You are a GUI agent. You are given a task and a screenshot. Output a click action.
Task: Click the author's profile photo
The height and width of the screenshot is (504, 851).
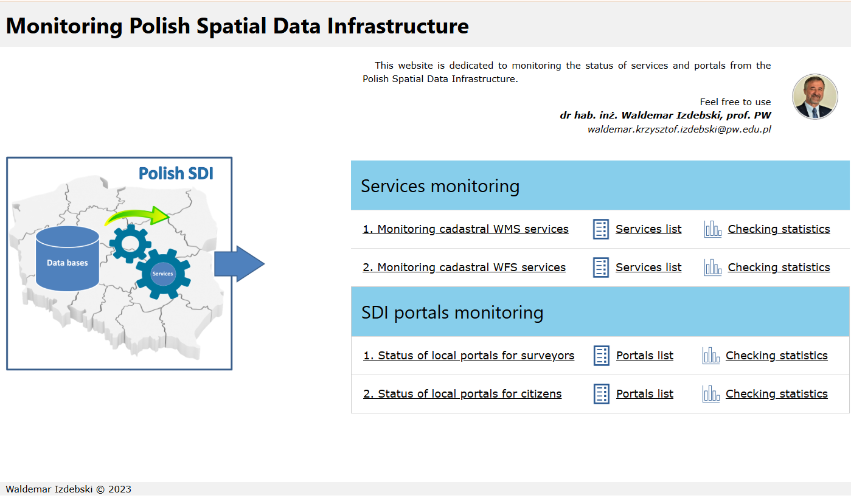point(815,97)
